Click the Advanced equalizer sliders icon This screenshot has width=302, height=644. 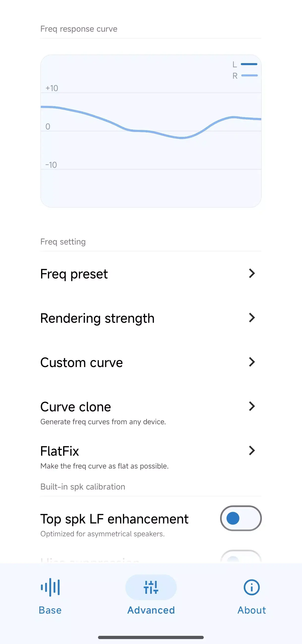pos(151,588)
